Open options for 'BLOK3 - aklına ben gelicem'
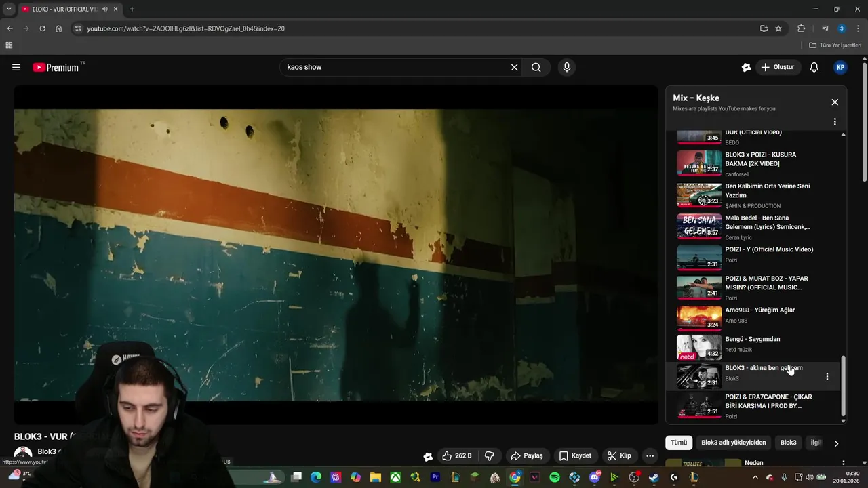Image resolution: width=868 pixels, height=488 pixels. tap(827, 376)
